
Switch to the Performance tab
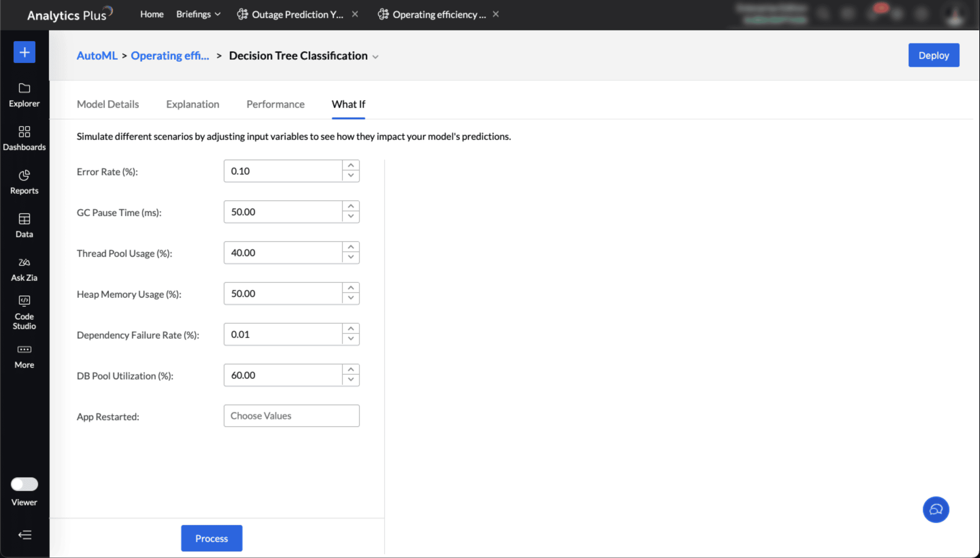tap(275, 104)
